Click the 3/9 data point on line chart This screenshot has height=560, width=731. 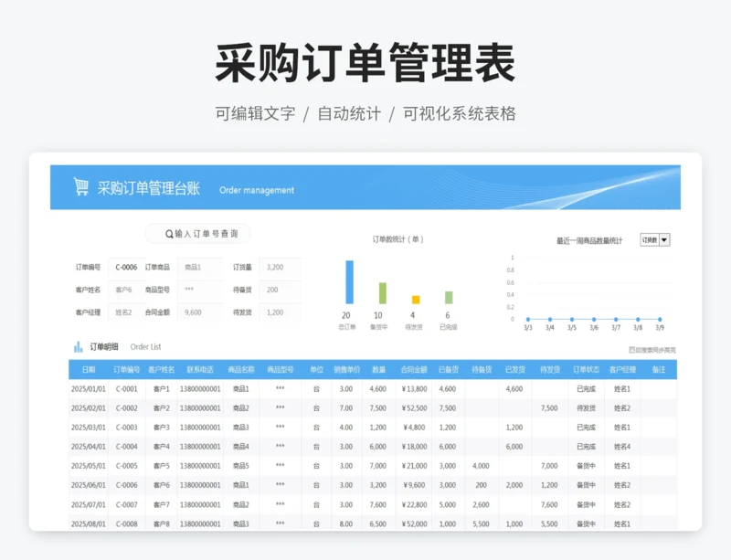coord(660,320)
